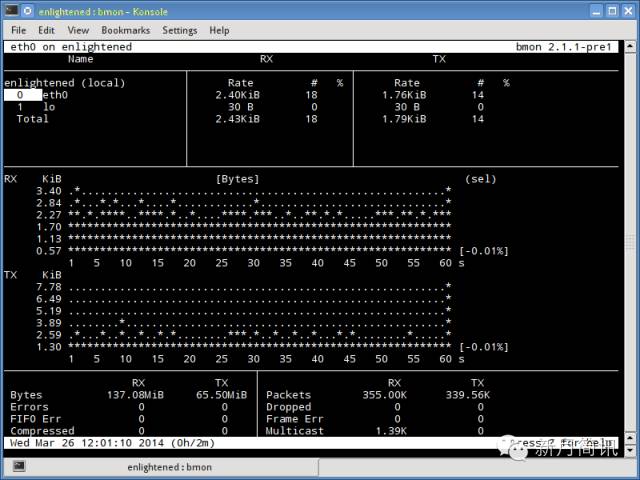Click RX Packets value '355.00K'
This screenshot has width=640, height=480.
click(x=384, y=395)
